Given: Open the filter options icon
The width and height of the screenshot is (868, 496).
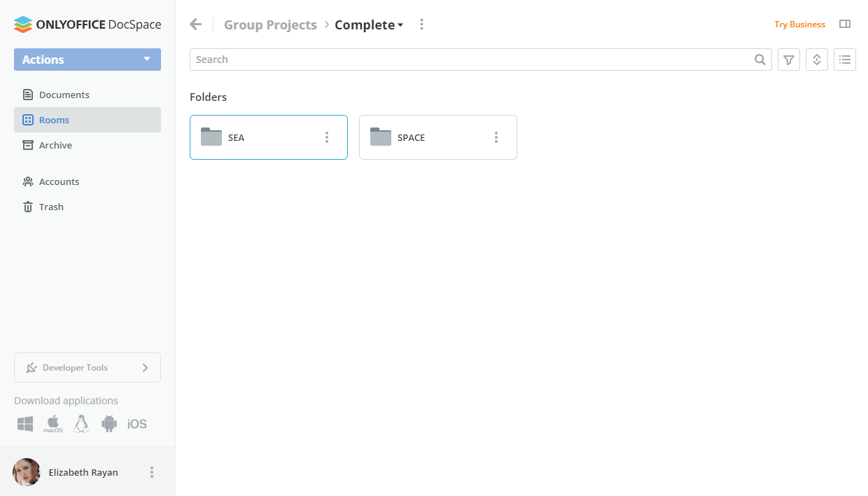Looking at the screenshot, I should tap(789, 60).
